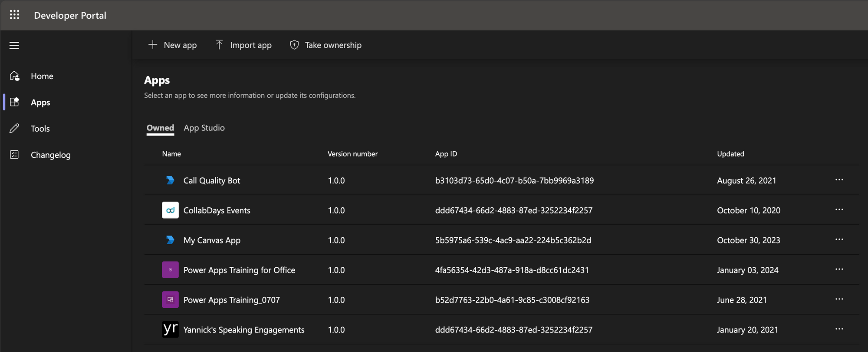Image resolution: width=868 pixels, height=352 pixels.
Task: Open more options for My Canvas App
Action: click(839, 240)
